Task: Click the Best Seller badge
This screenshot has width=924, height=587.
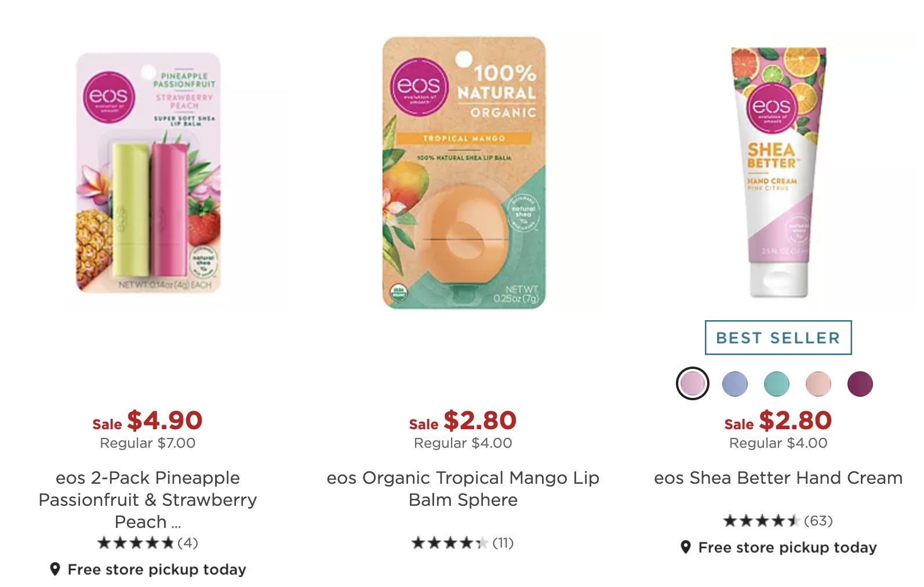Action: pos(779,338)
